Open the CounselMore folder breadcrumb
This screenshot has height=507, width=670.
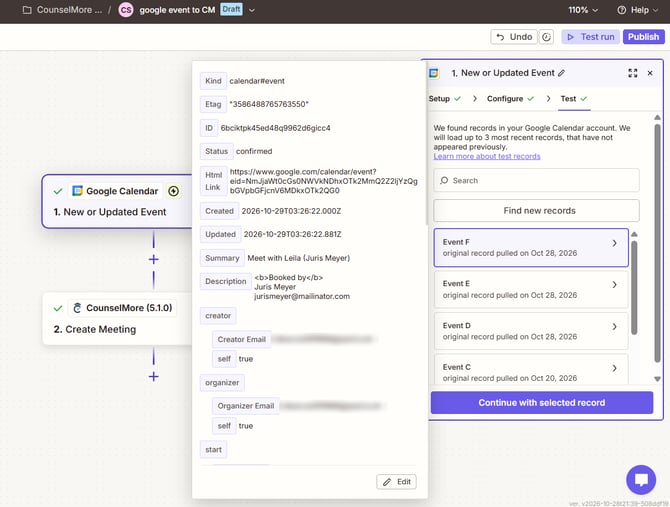pos(62,10)
